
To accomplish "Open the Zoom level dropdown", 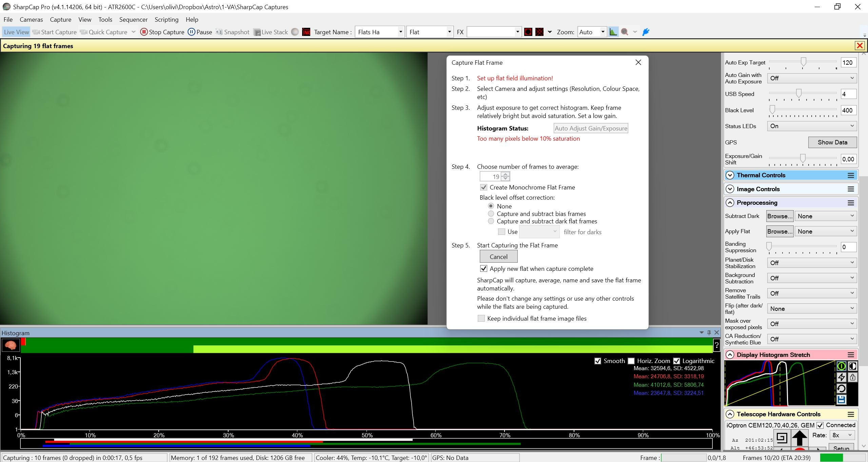I will (603, 32).
